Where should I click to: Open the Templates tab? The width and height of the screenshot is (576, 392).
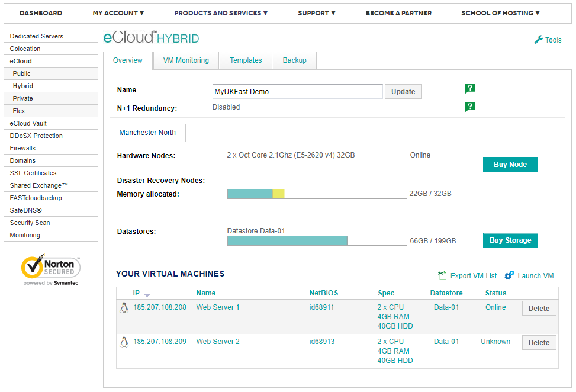[x=246, y=60]
